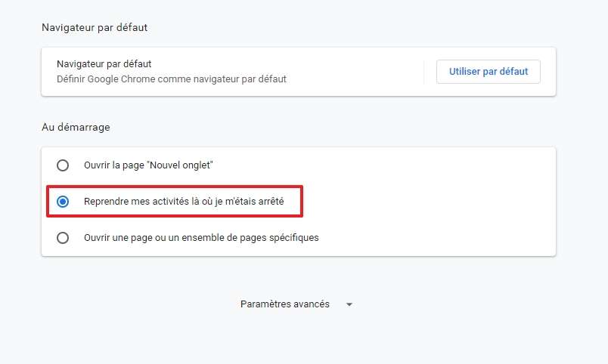Click the "Définir Google Chrome comme navigateur par défaut" description
The width and height of the screenshot is (608, 364).
172,79
